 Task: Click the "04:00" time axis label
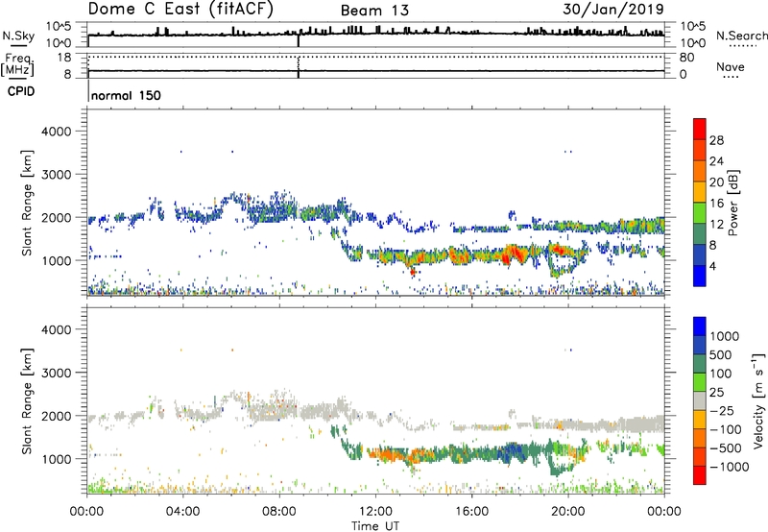[x=183, y=512]
